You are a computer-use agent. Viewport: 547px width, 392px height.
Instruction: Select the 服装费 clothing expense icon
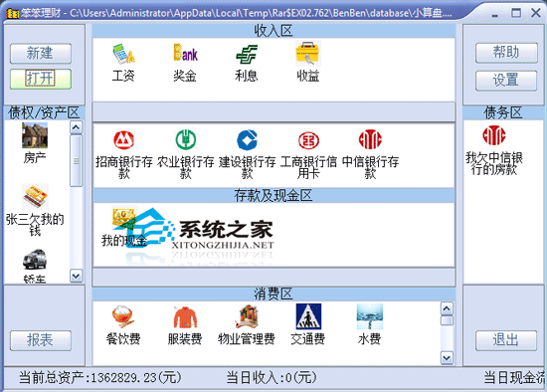pos(185,317)
